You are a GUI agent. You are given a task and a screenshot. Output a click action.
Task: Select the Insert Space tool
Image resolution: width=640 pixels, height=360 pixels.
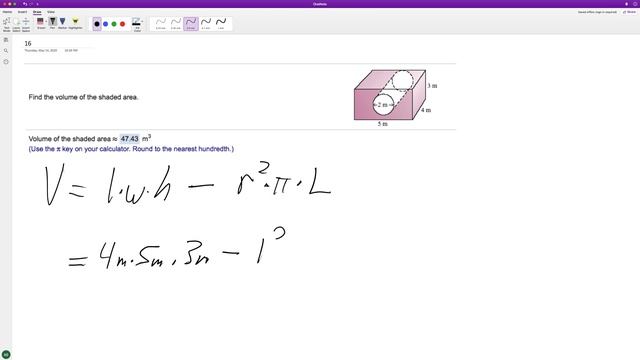[26, 24]
